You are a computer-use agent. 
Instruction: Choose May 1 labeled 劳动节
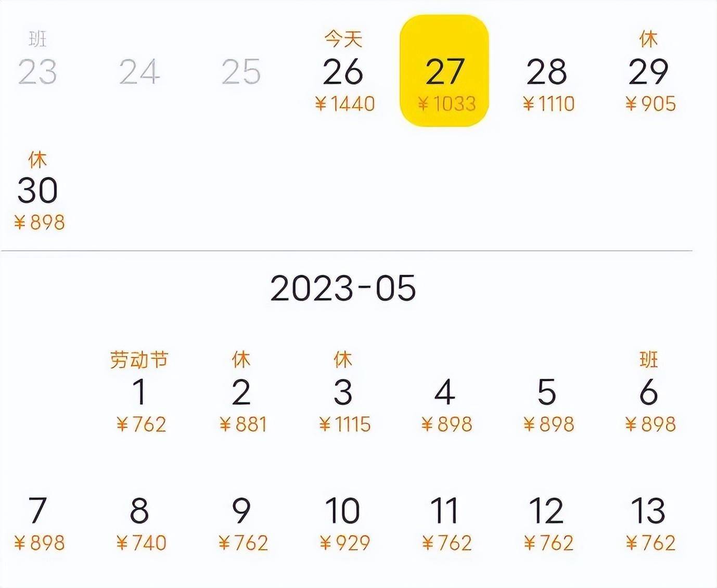139,393
